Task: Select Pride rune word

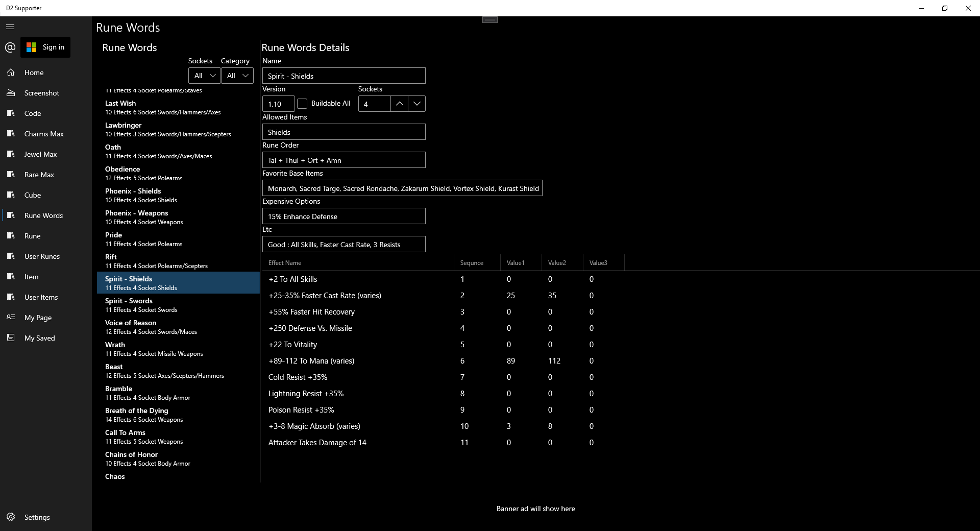Action: click(178, 239)
